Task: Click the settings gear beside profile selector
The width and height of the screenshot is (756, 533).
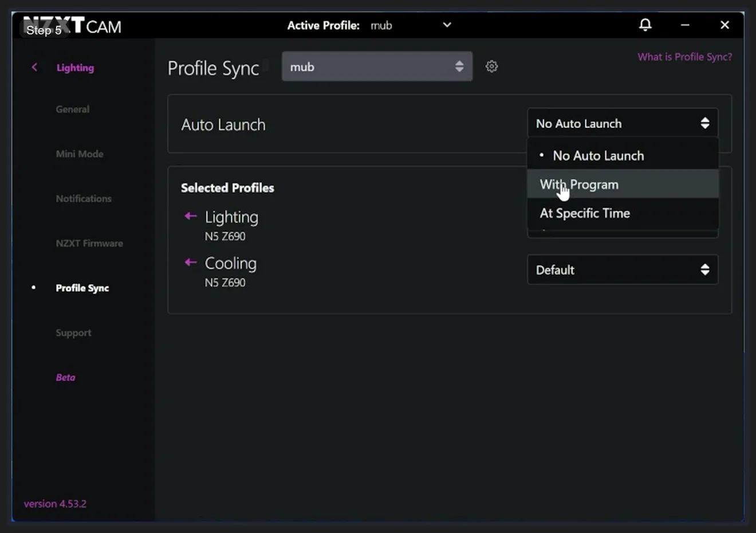Action: (x=491, y=66)
